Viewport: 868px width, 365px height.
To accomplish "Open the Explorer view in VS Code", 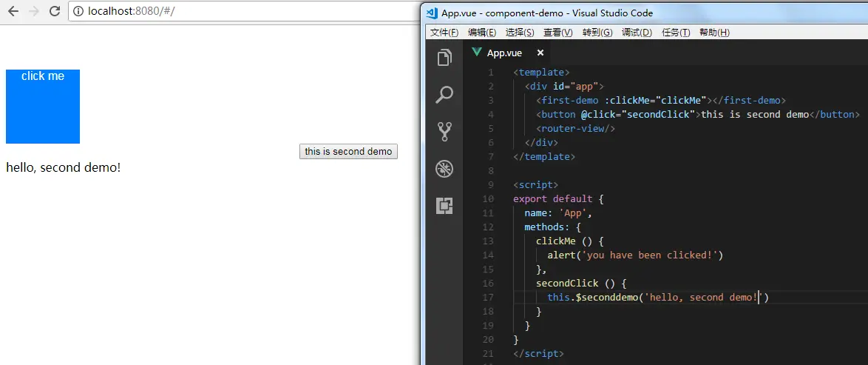I will [444, 58].
